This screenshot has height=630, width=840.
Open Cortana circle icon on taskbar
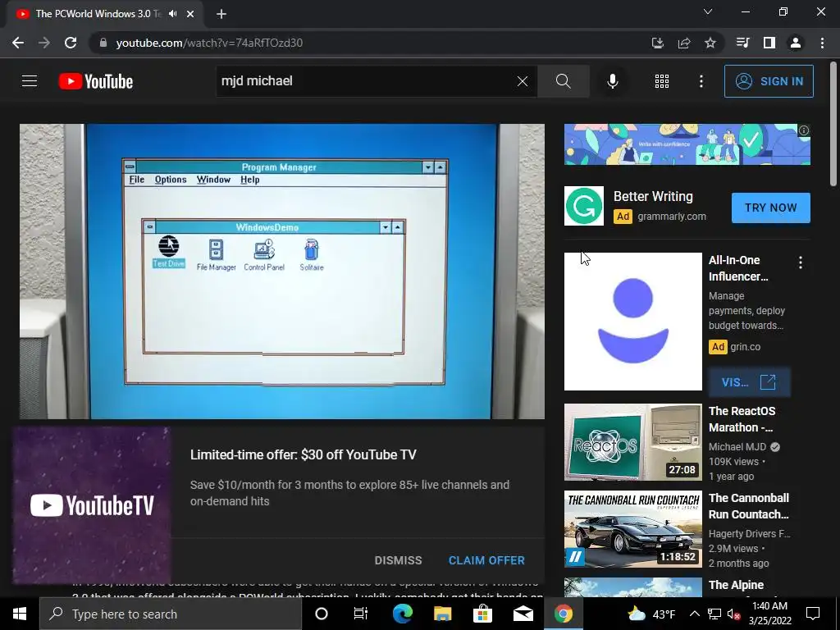point(322,614)
